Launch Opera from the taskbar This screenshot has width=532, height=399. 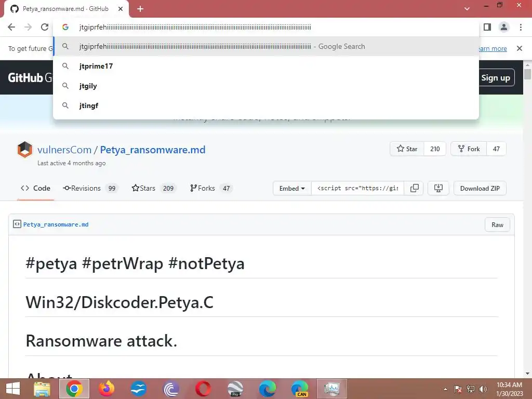(x=203, y=389)
